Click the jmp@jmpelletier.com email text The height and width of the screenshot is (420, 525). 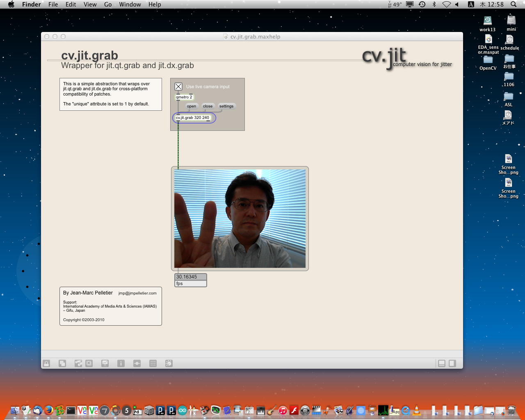[137, 293]
